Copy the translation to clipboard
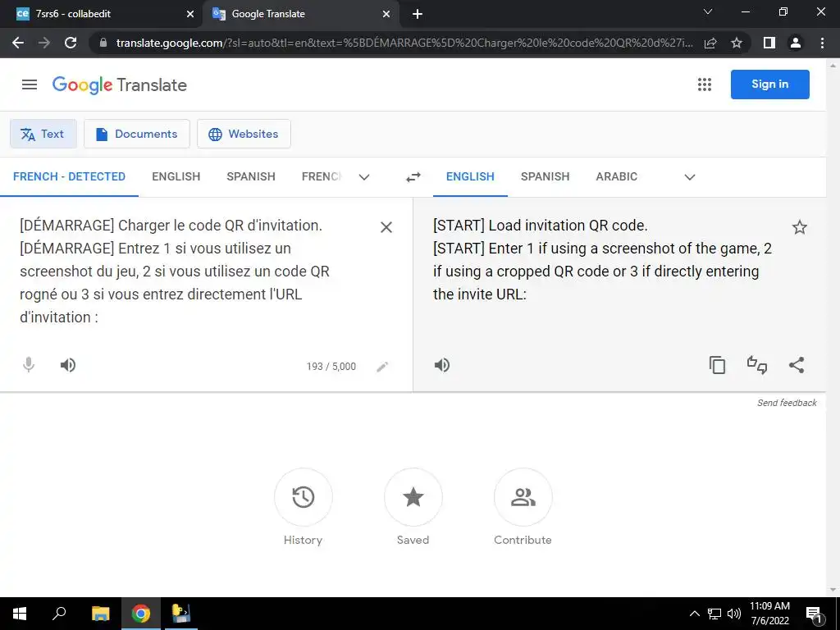This screenshot has height=630, width=840. (717, 365)
